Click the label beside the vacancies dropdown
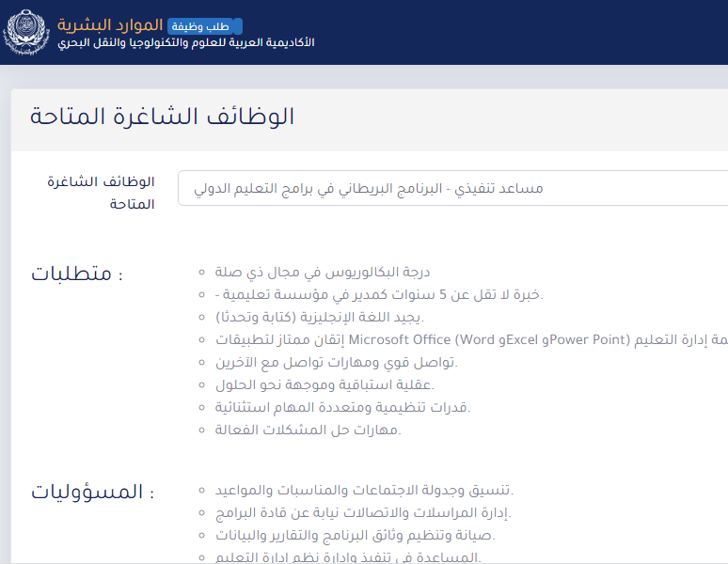728x564 pixels. point(100,192)
